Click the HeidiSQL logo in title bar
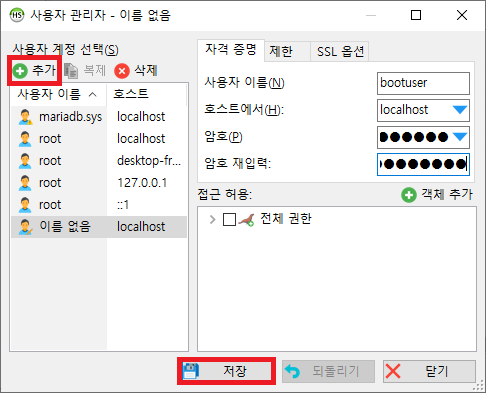This screenshot has width=486, height=393. (x=17, y=15)
